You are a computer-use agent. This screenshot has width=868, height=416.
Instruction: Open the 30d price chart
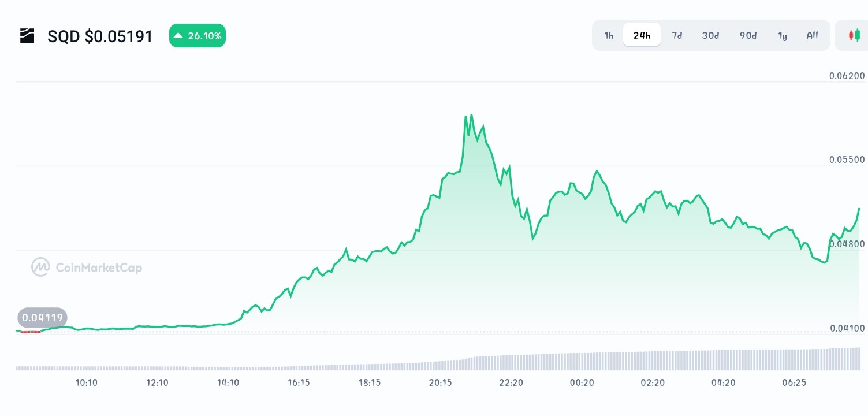[x=710, y=35]
